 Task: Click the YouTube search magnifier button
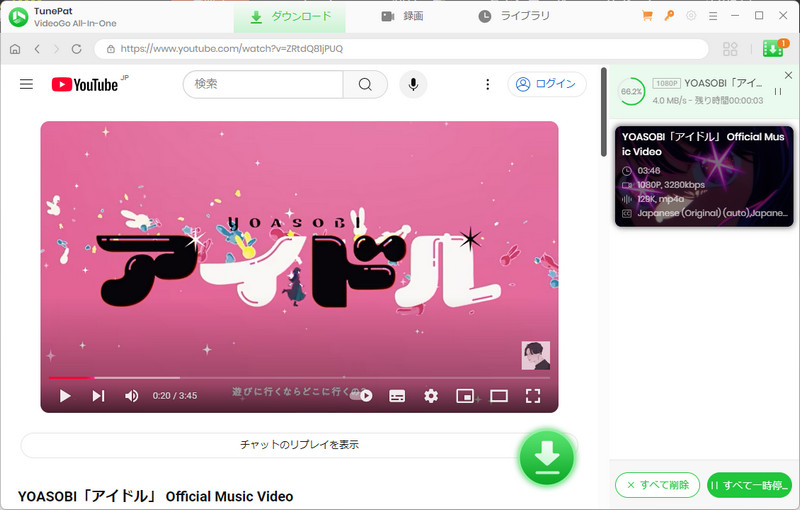[365, 84]
